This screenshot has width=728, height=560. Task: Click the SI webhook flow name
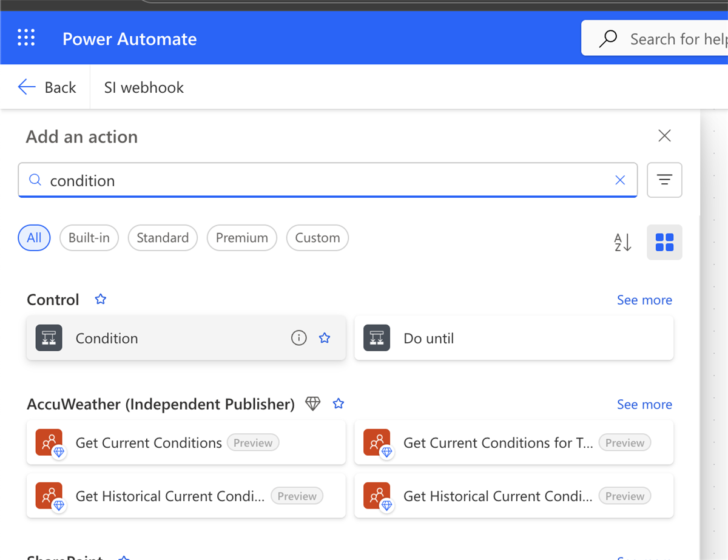[144, 87]
